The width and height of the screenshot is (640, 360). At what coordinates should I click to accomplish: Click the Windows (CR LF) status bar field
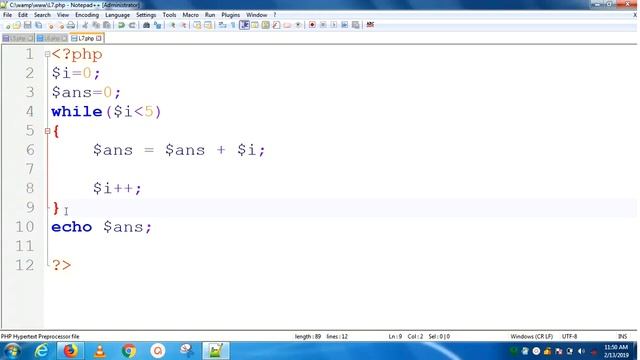pos(531,336)
